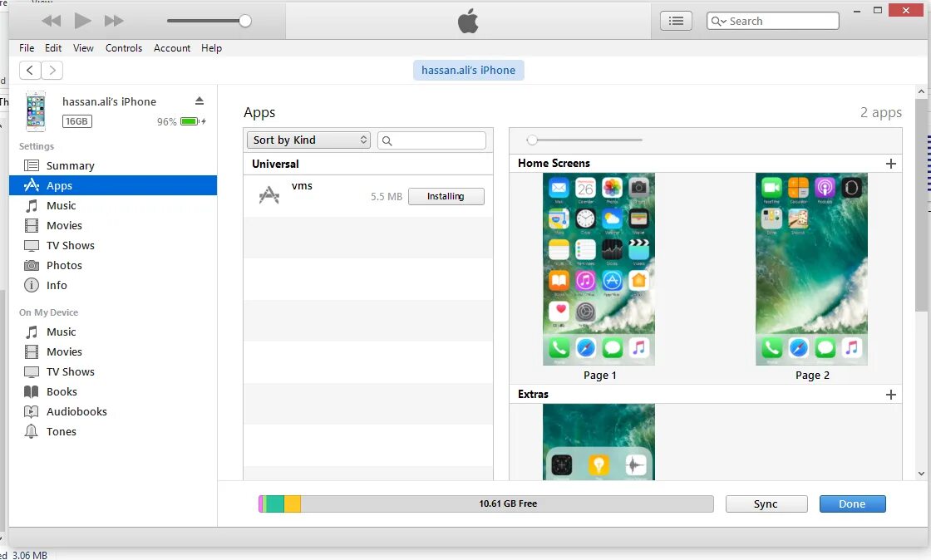The image size is (931, 560).
Task: Select the Extras folder screen thumbnail
Action: [599, 442]
